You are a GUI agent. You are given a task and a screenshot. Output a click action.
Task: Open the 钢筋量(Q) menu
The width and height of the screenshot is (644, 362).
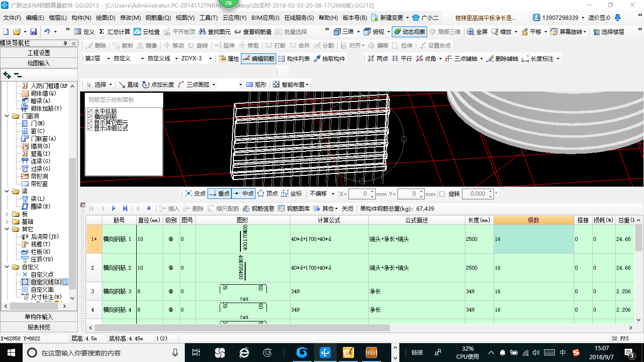click(158, 18)
